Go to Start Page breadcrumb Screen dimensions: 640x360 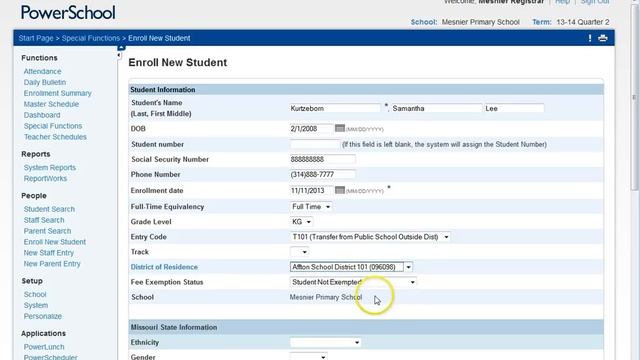36,38
